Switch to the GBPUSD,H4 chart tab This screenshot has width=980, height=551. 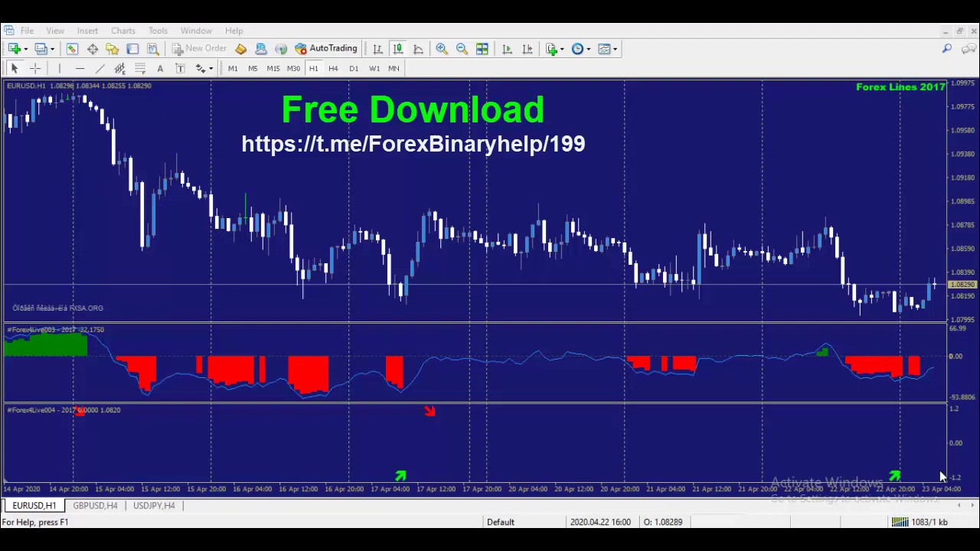95,506
